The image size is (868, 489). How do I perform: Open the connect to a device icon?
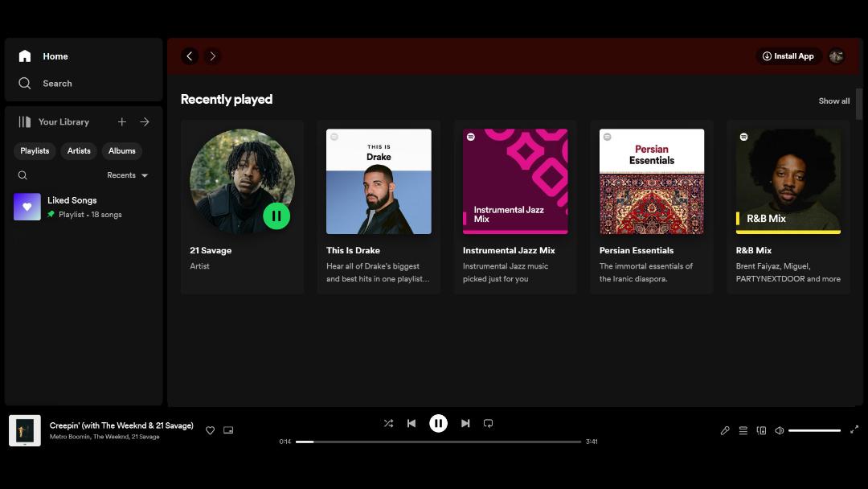click(761, 430)
